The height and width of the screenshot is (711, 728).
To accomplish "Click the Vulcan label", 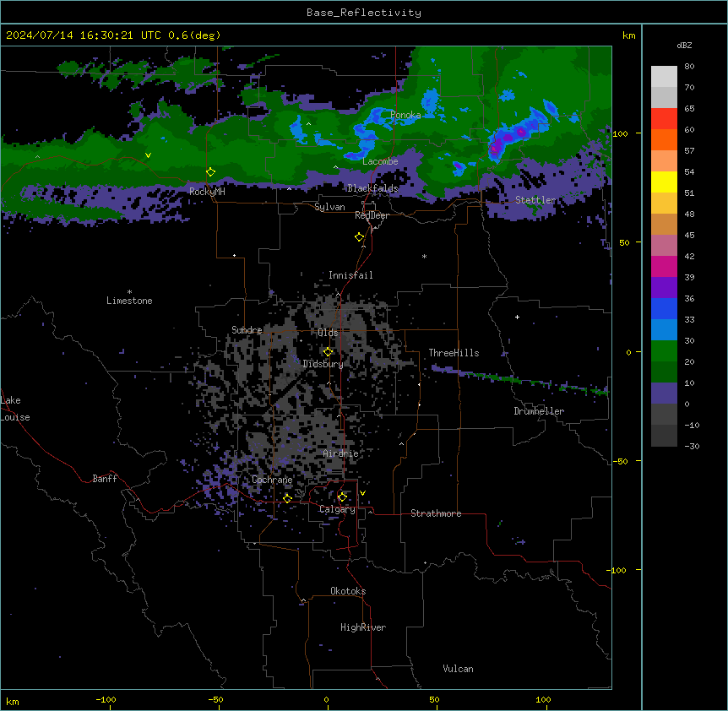I will [x=459, y=669].
